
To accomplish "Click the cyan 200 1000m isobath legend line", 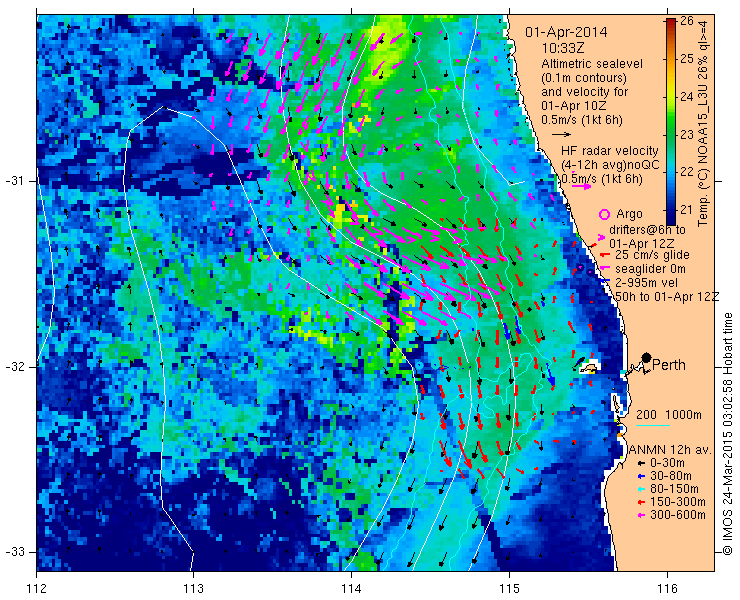I will pos(653,426).
